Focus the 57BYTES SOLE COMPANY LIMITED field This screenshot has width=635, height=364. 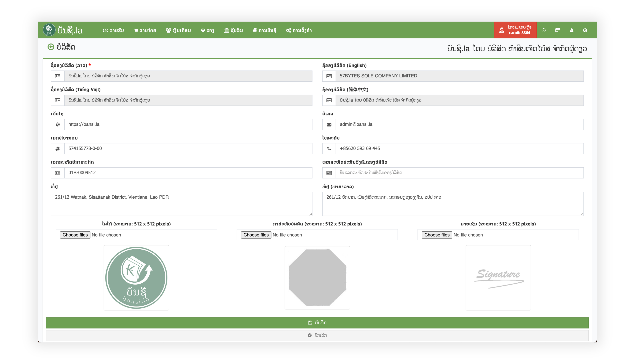[459, 76]
